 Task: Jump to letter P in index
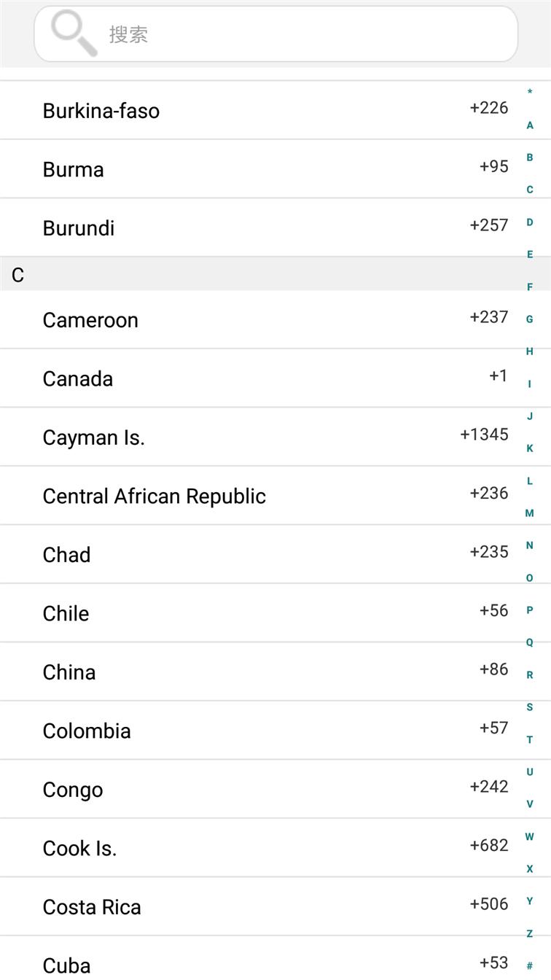click(x=530, y=610)
